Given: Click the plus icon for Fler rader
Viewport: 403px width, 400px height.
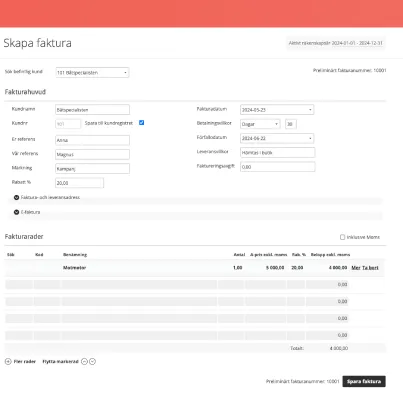Looking at the screenshot, I should point(8,361).
